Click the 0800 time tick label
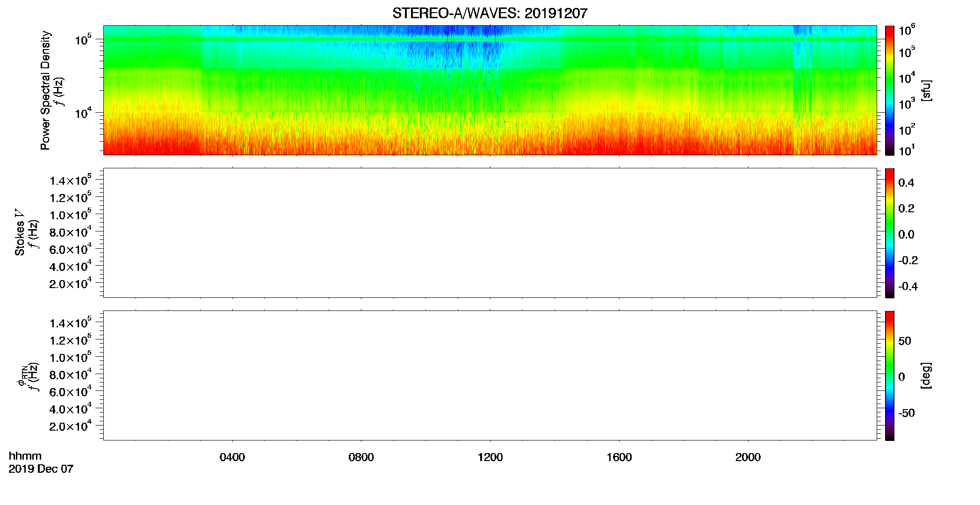 361,457
